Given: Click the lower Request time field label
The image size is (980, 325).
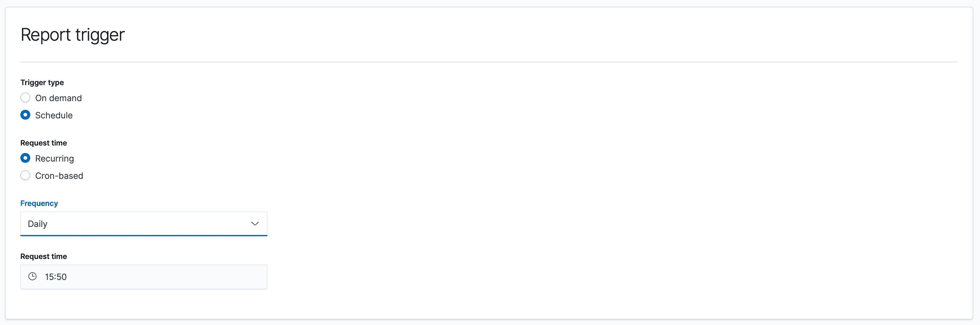Looking at the screenshot, I should point(43,256).
